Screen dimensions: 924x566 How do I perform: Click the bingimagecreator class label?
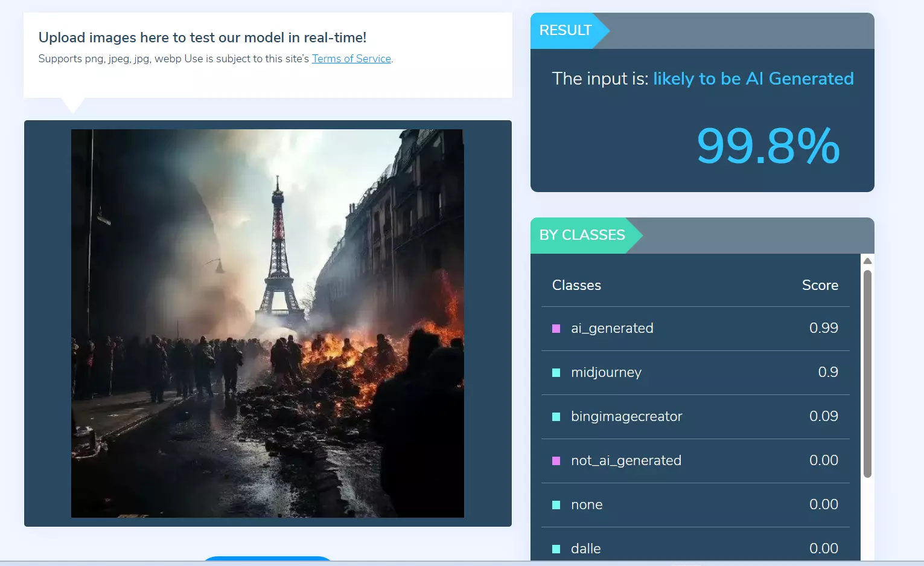(x=626, y=416)
